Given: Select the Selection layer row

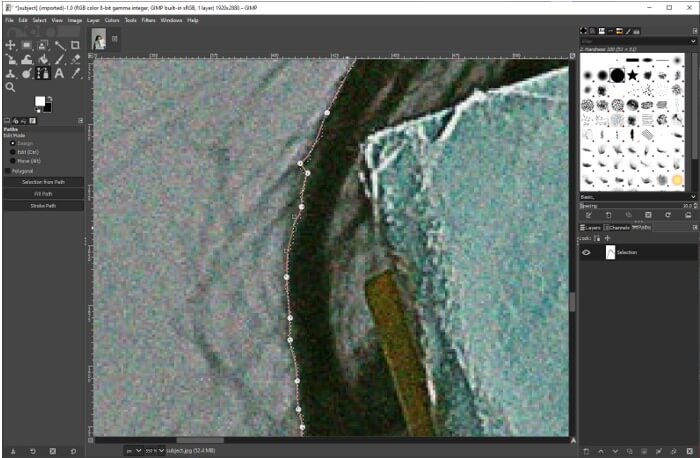Looking at the screenshot, I should click(x=638, y=253).
